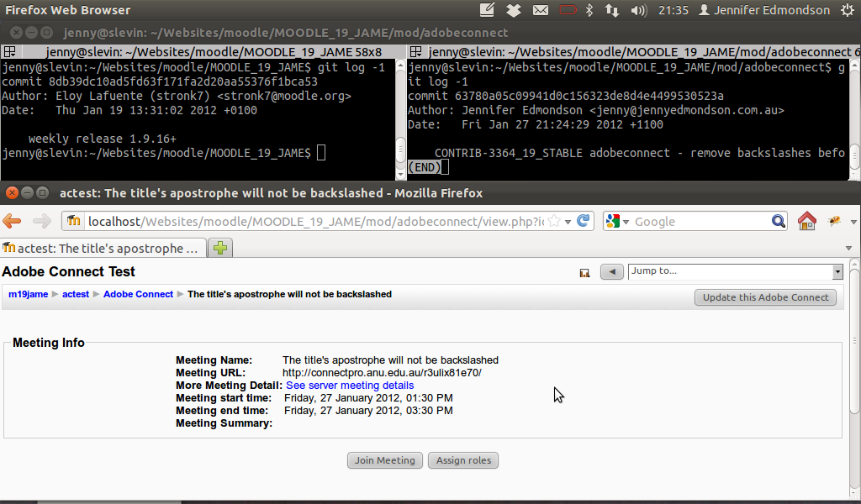861x504 pixels.
Task: Reload the page with refresh icon
Action: click(x=584, y=221)
